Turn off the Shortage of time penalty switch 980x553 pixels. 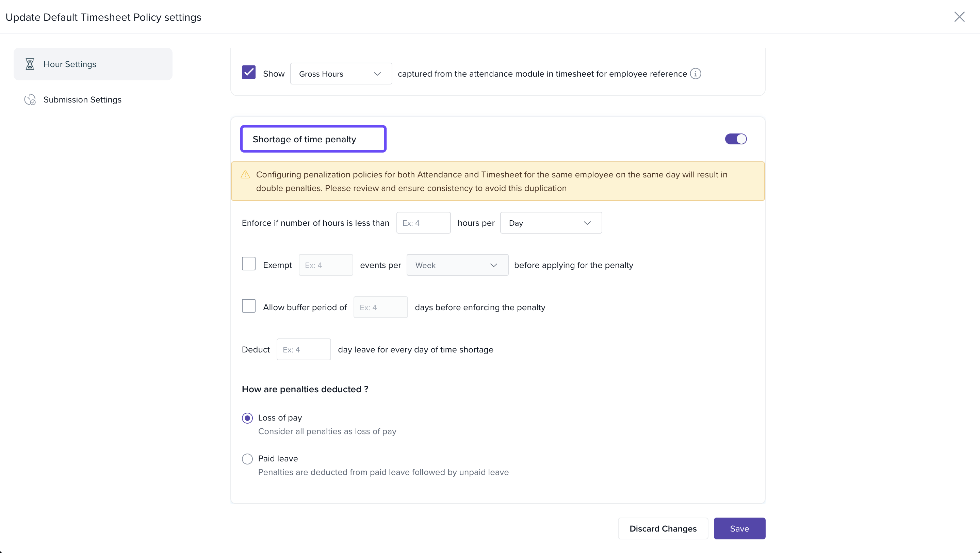735,139
